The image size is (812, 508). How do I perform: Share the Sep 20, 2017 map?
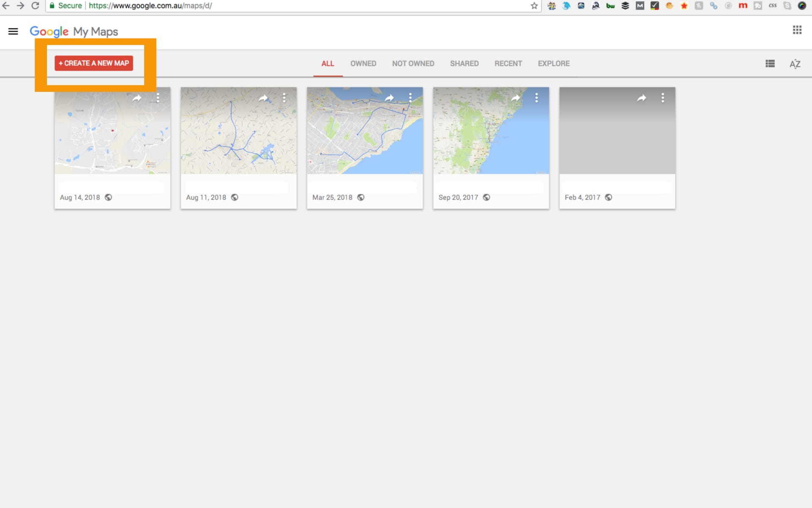point(516,98)
